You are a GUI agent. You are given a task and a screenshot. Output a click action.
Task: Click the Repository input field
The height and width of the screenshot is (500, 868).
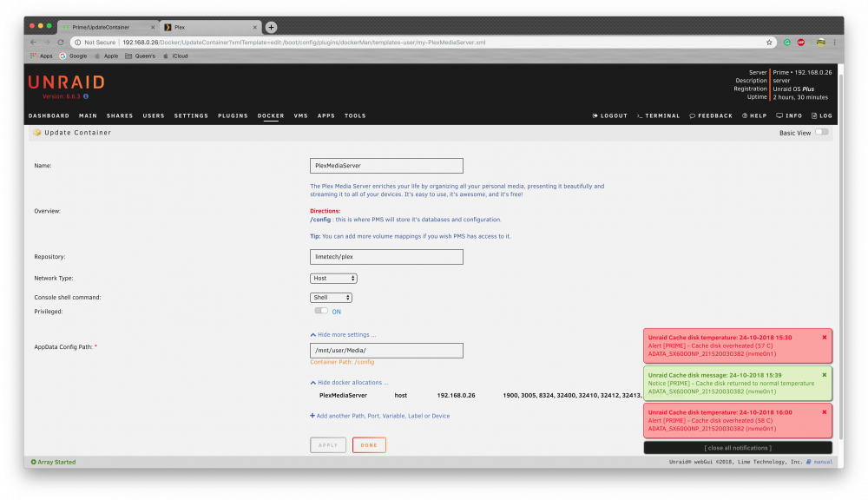[x=386, y=256]
